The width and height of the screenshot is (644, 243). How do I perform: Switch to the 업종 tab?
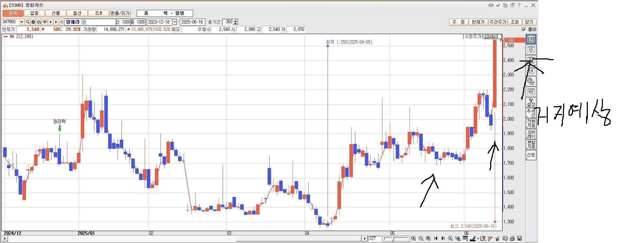34,13
